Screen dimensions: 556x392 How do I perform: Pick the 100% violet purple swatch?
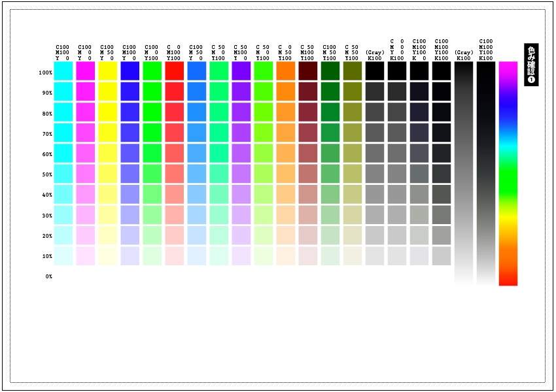(x=241, y=71)
